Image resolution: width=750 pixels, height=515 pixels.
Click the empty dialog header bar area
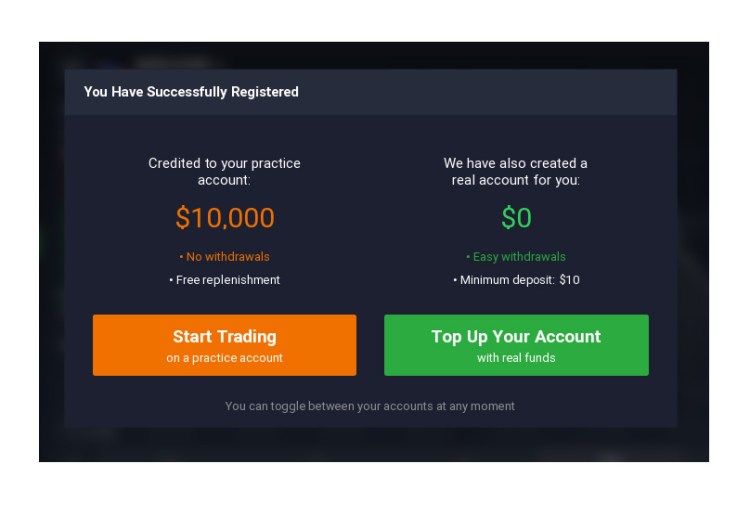pos(500,92)
